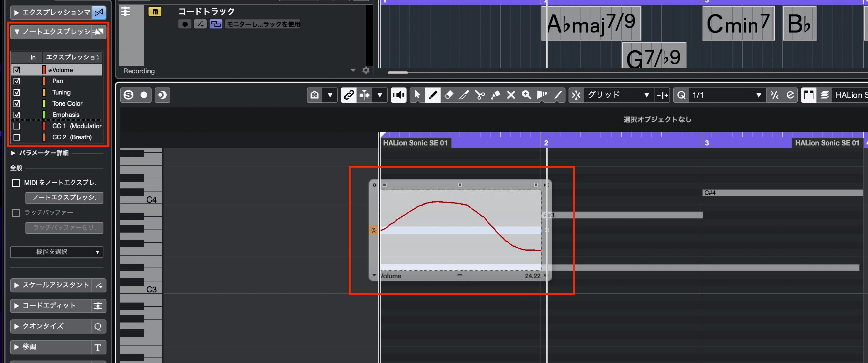
Task: Click the Chord Track resolve conflicts icon
Action: pos(200,24)
